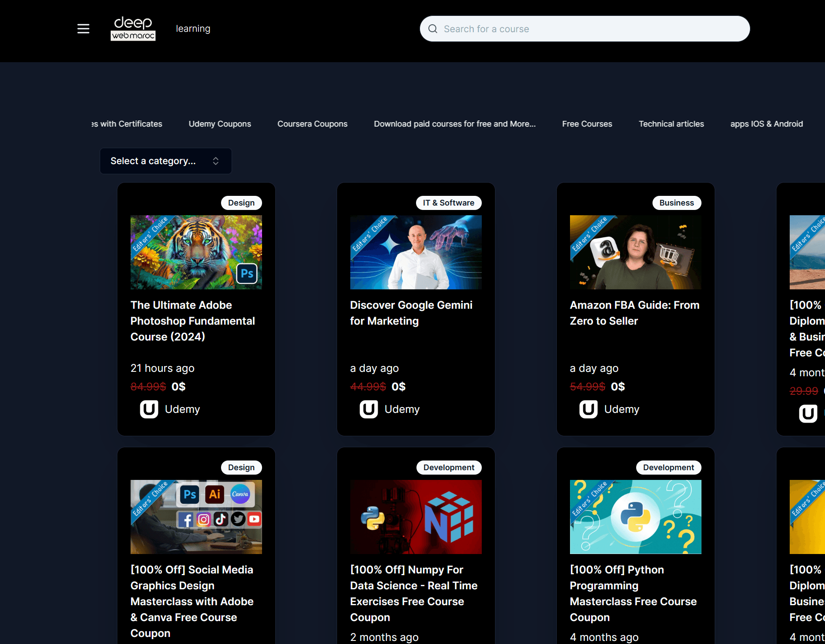Open the Amazon FBA course thumbnail
The height and width of the screenshot is (644, 825).
click(x=636, y=252)
